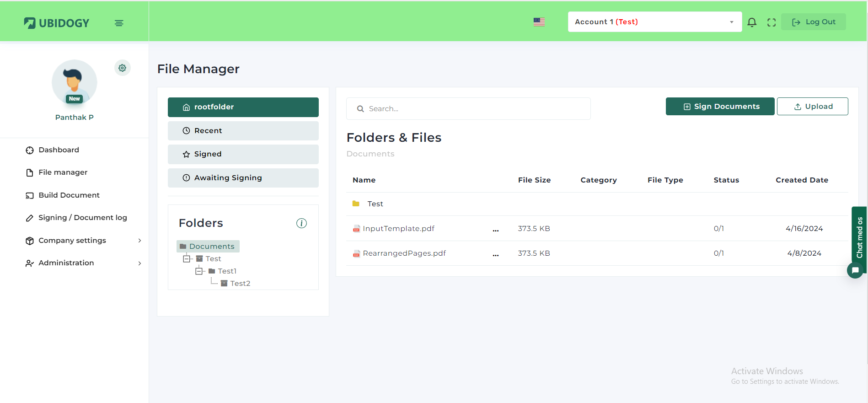This screenshot has width=868, height=403.
Task: Click the Folders info icon
Action: (301, 223)
